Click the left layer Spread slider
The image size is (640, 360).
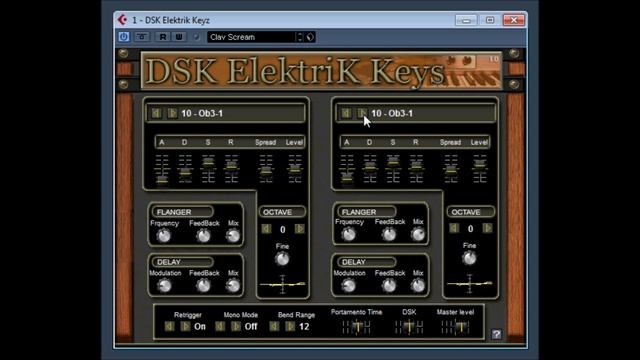click(266, 169)
